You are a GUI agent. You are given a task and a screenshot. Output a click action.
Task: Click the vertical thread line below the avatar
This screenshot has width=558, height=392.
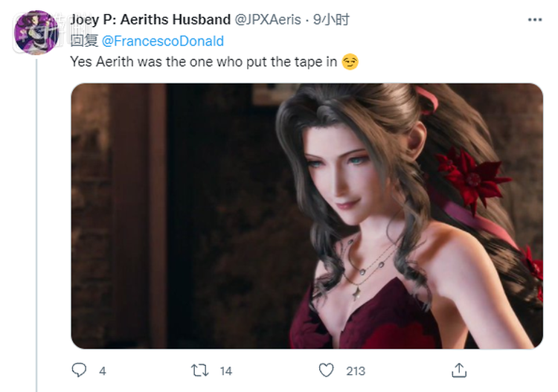(36, 223)
